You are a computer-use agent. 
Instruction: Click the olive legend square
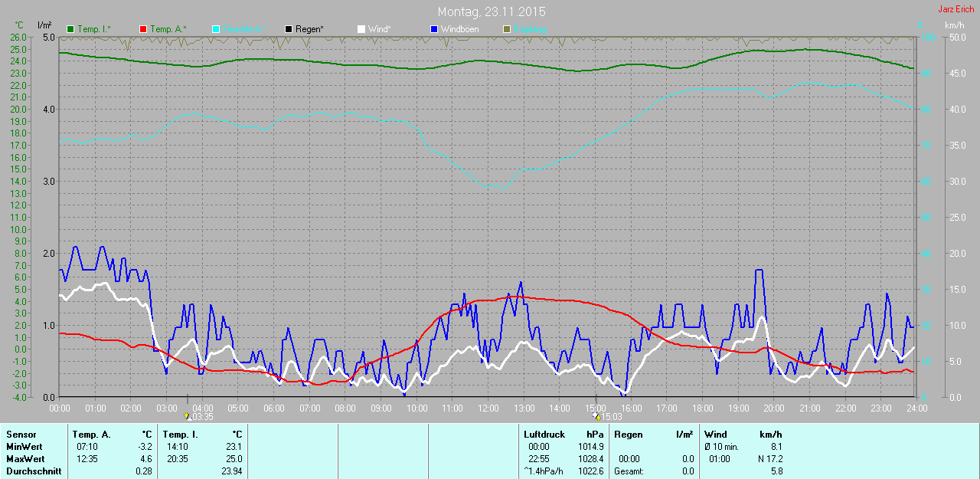pyautogui.click(x=506, y=29)
